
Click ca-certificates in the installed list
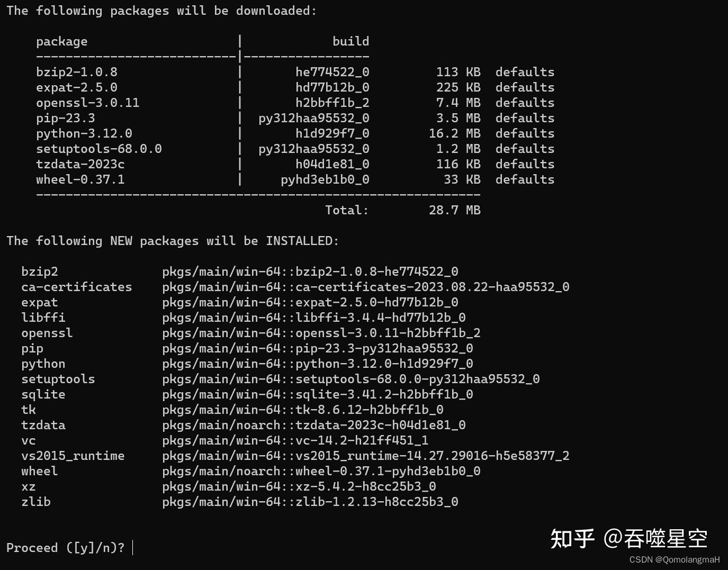tap(77, 287)
